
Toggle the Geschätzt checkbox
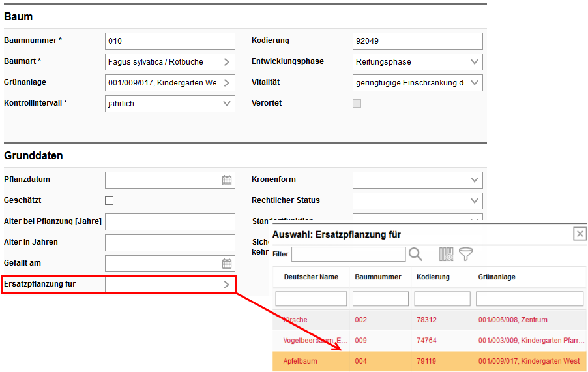point(109,201)
